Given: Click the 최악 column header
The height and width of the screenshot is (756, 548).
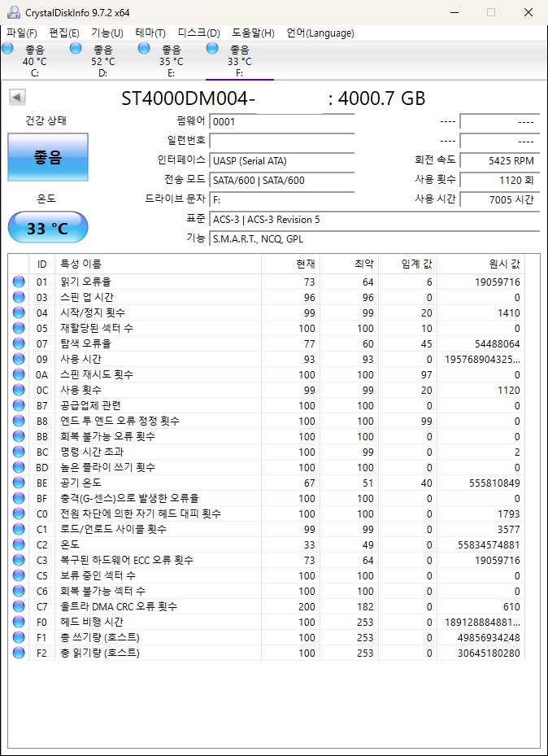Looking at the screenshot, I should 349,264.
